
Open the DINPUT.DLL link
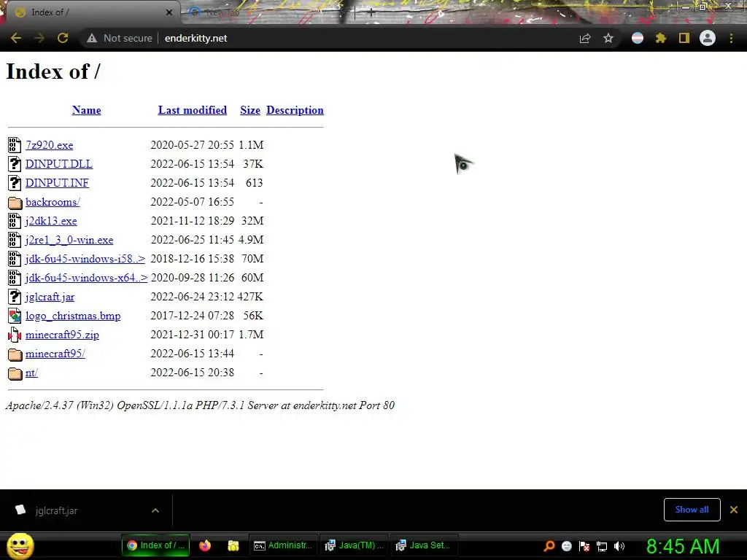click(59, 164)
